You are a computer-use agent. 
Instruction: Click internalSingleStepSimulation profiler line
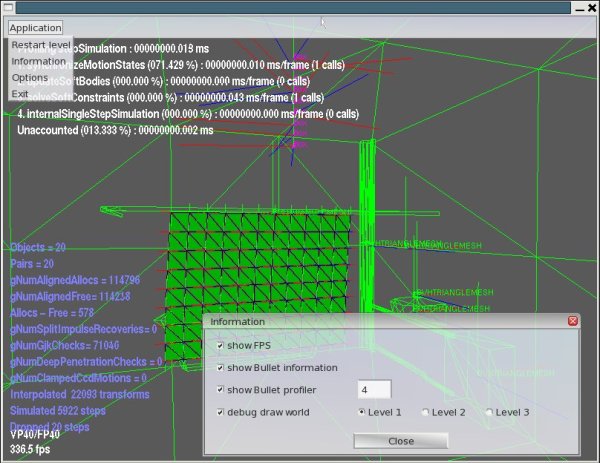tap(188, 114)
